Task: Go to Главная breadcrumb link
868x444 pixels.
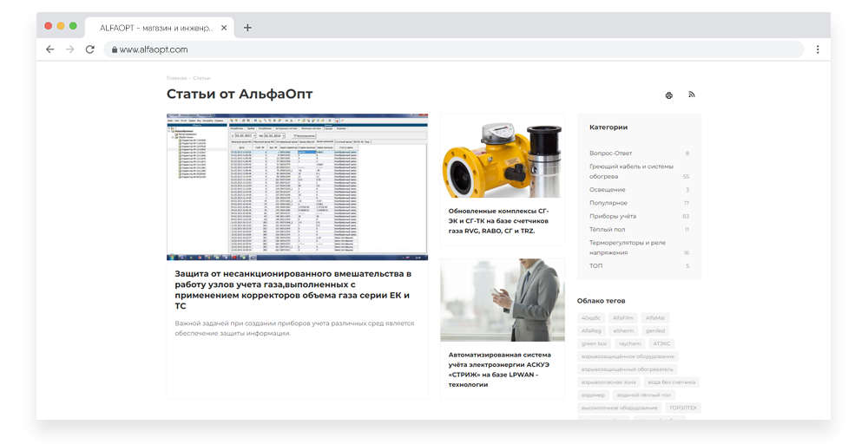Action: (176, 78)
